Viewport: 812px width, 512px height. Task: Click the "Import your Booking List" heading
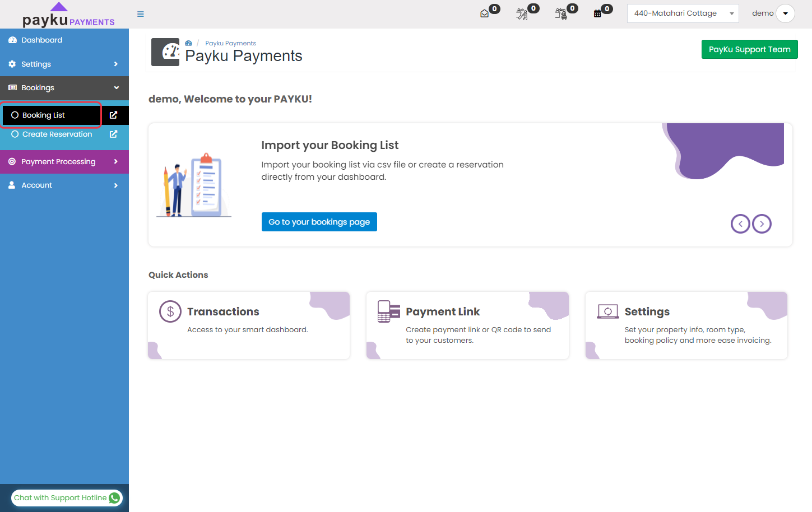click(330, 145)
